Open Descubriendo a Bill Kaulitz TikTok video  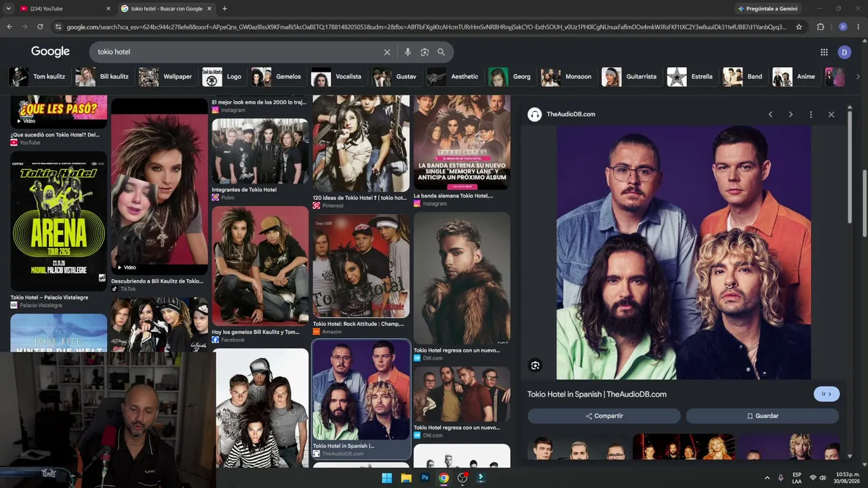[x=159, y=187]
